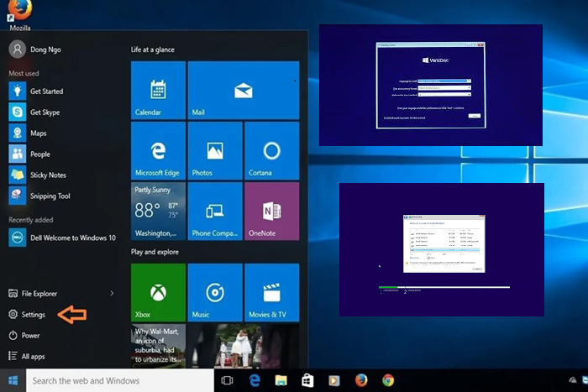The height and width of the screenshot is (392, 588).
Task: Click the Task View taskbar button
Action: pos(226,380)
